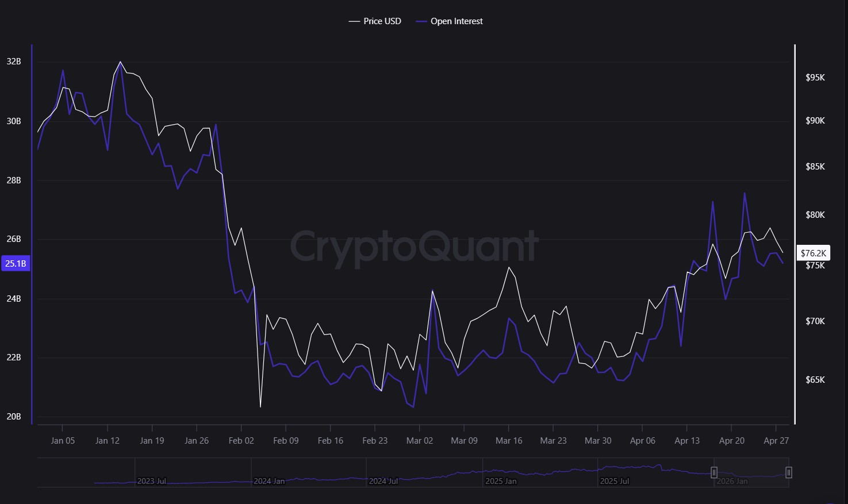Click the right range selector handle icon

pyautogui.click(x=789, y=472)
